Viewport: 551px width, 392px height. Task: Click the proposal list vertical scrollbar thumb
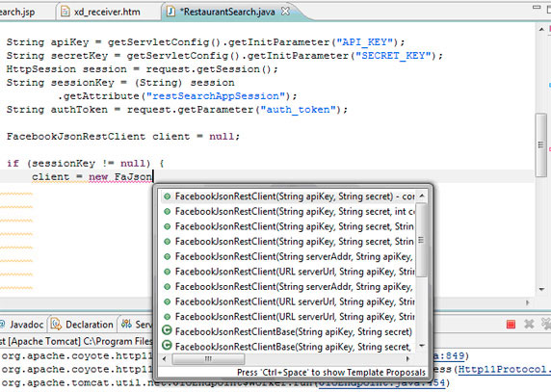(x=421, y=240)
